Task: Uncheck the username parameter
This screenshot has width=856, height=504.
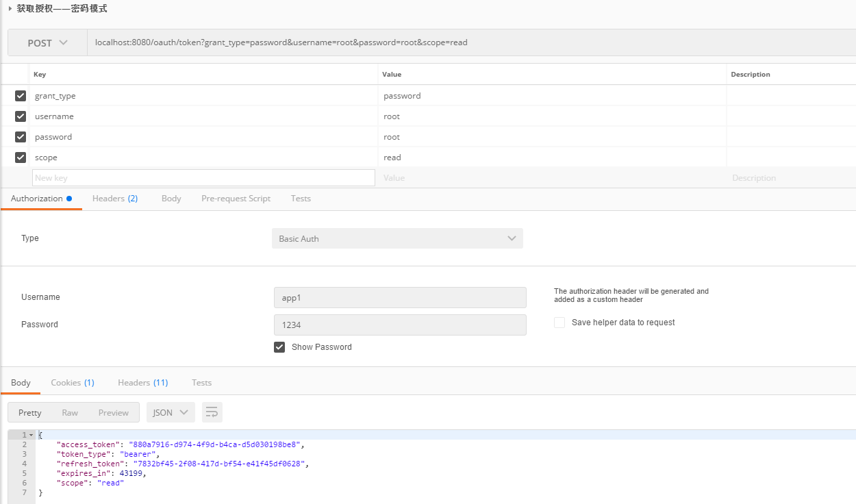Action: (20, 116)
